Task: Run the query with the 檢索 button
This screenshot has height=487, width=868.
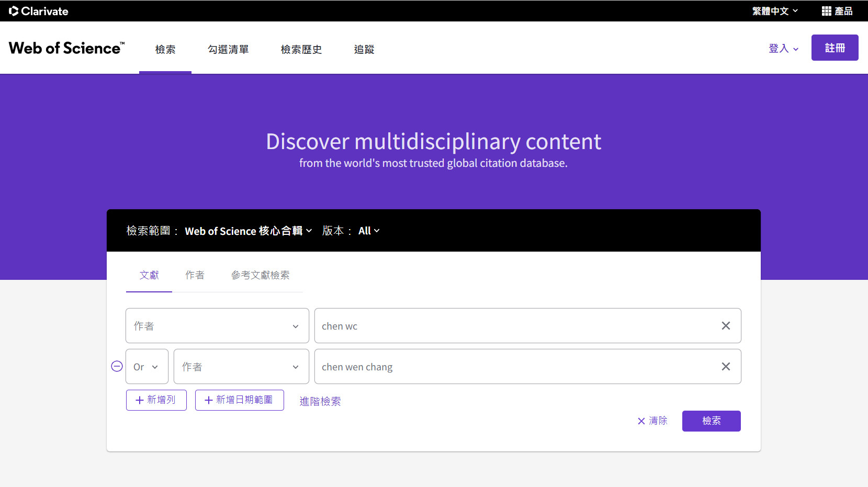Action: [712, 421]
